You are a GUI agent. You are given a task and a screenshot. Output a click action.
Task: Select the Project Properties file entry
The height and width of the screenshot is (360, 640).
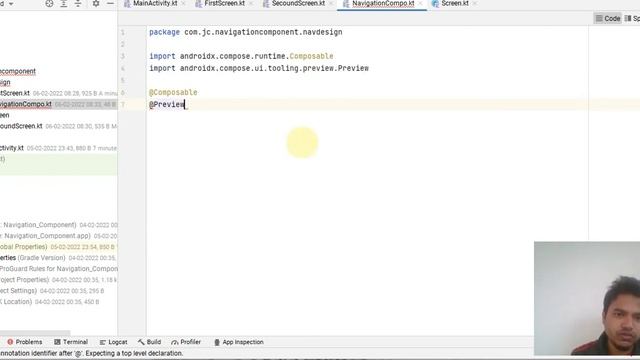coord(58,280)
